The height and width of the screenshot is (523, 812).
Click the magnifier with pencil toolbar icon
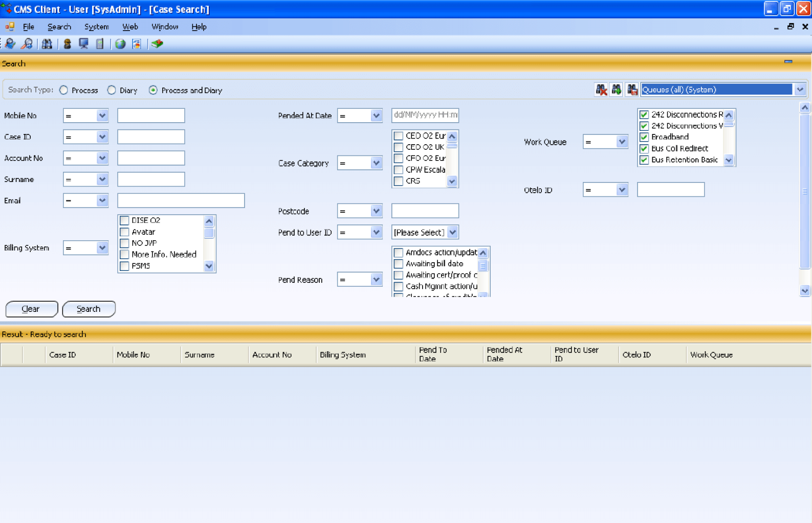point(27,44)
